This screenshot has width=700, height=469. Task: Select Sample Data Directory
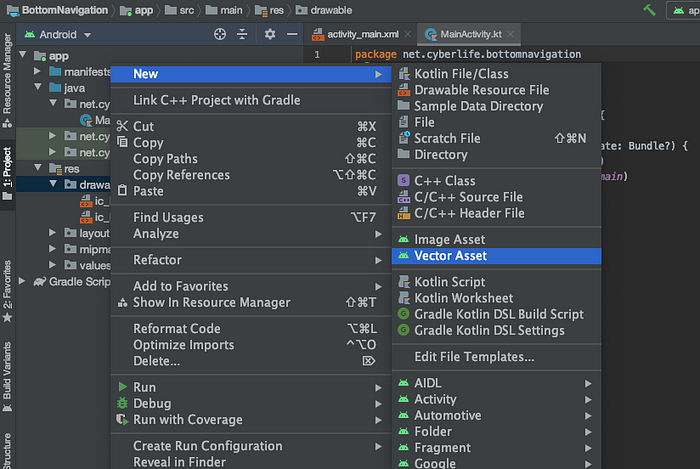click(x=496, y=106)
